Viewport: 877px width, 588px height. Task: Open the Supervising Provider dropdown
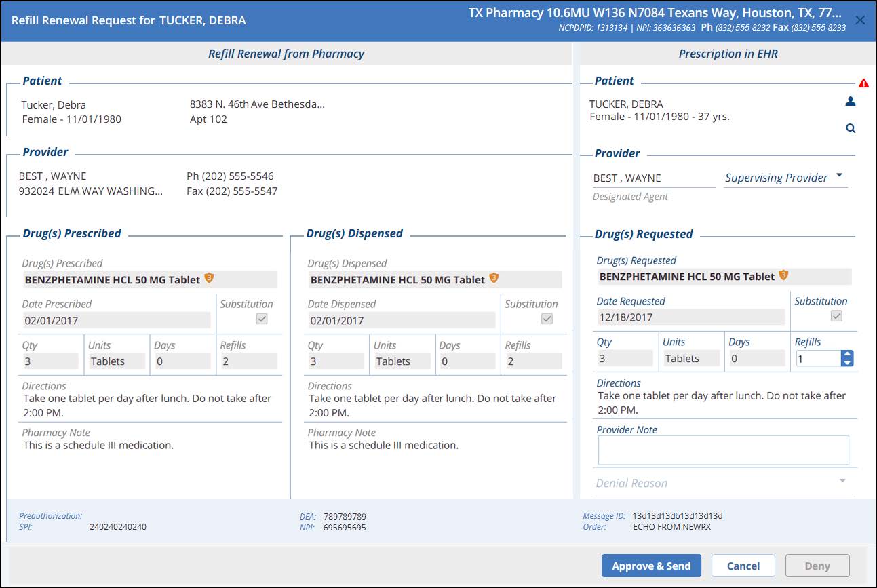(839, 176)
